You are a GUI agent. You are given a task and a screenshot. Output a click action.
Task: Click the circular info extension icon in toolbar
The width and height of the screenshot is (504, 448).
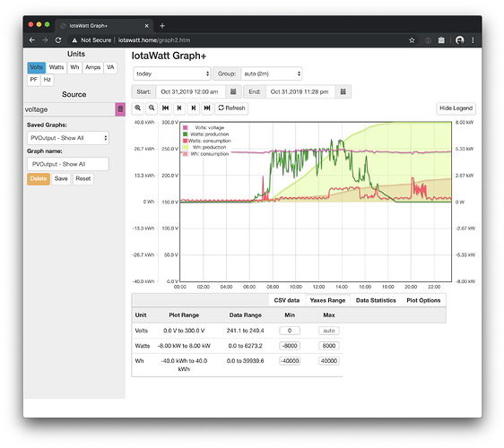point(428,40)
